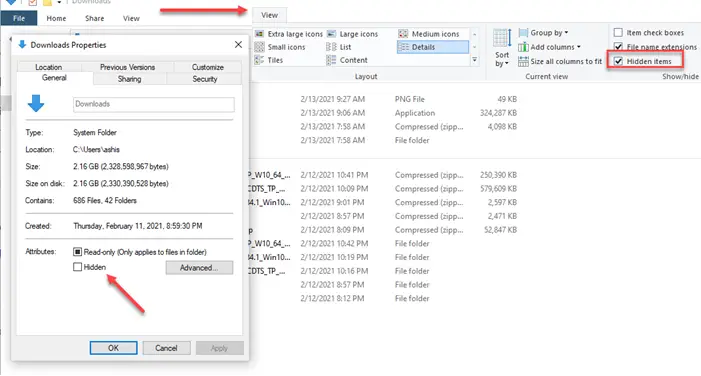The width and height of the screenshot is (701, 376).
Task: Choose Large icons layout
Action: (352, 34)
